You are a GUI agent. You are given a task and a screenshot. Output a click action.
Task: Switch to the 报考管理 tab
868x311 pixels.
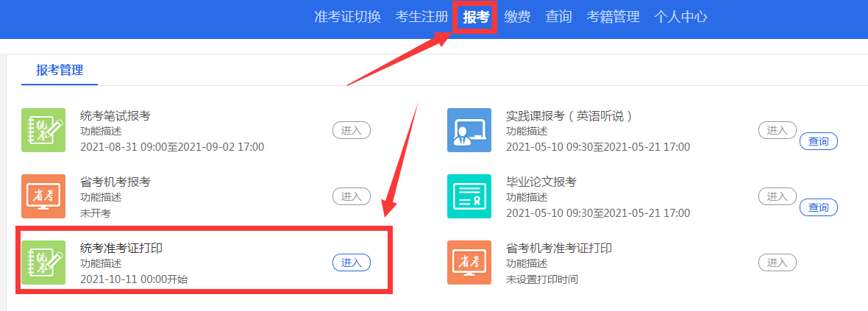pos(60,71)
